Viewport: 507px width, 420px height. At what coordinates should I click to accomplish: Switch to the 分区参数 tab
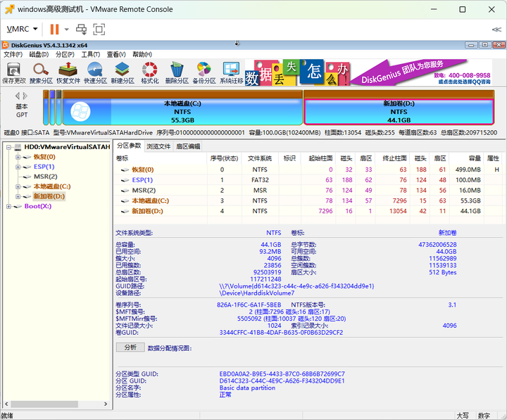tap(129, 146)
